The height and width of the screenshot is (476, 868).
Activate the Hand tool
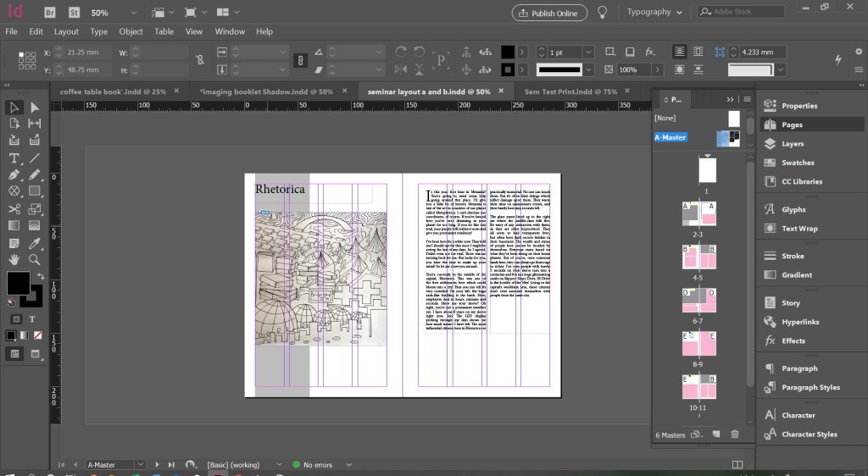coord(14,259)
